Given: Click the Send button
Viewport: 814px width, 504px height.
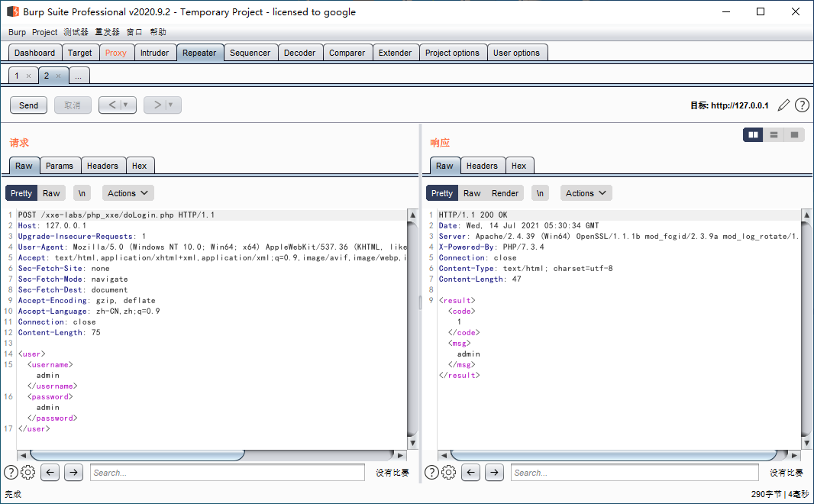Looking at the screenshot, I should pyautogui.click(x=28, y=105).
